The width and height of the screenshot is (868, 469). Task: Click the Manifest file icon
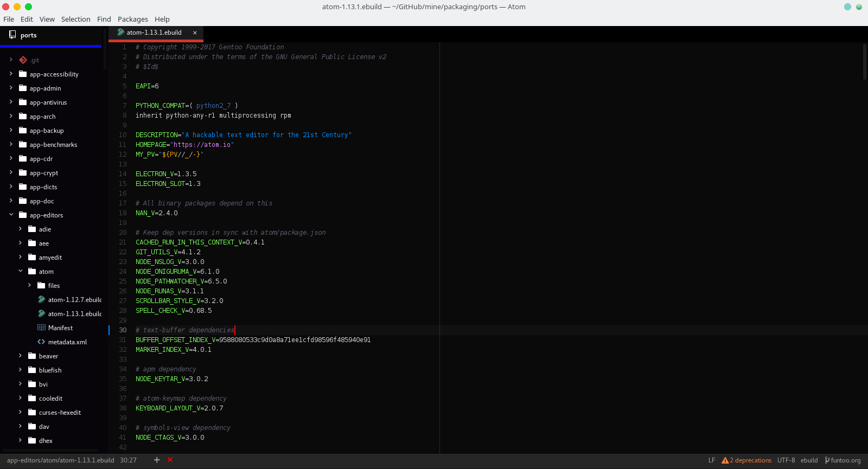(x=41, y=327)
